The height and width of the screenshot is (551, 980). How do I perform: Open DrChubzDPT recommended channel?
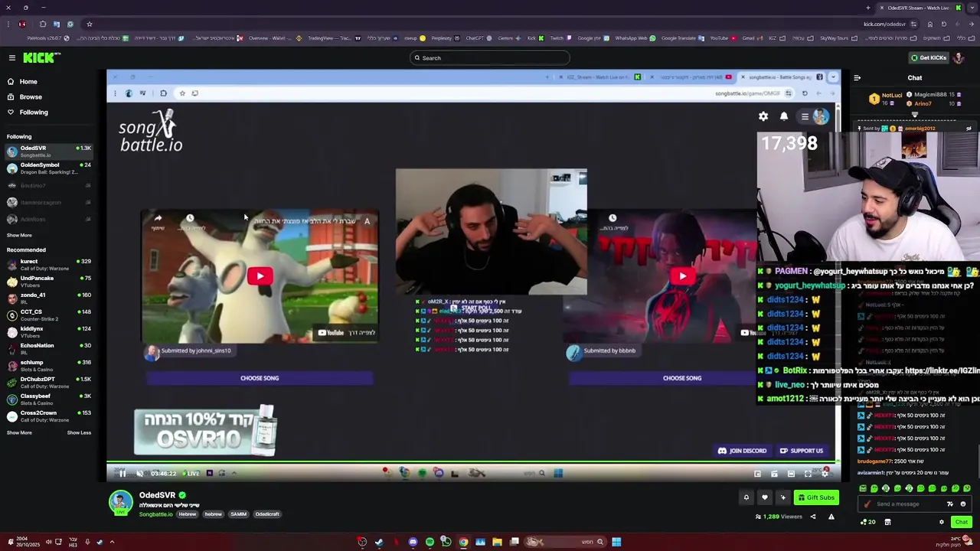coord(49,382)
